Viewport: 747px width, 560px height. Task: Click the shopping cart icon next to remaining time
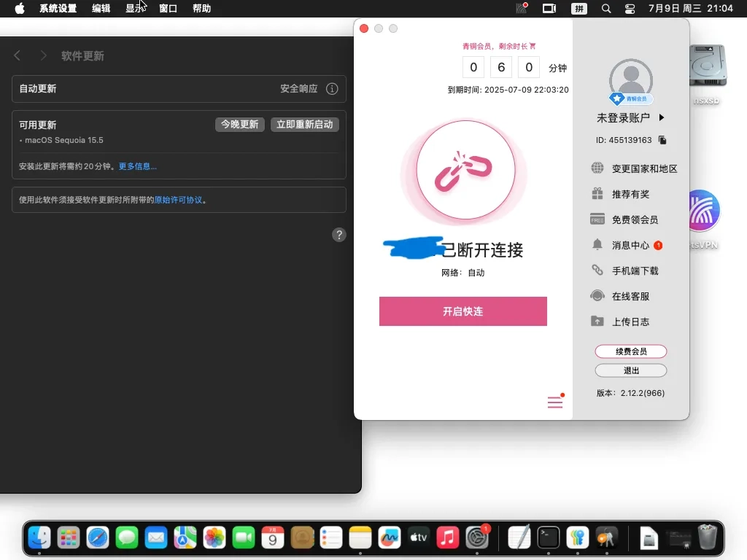pyautogui.click(x=533, y=46)
